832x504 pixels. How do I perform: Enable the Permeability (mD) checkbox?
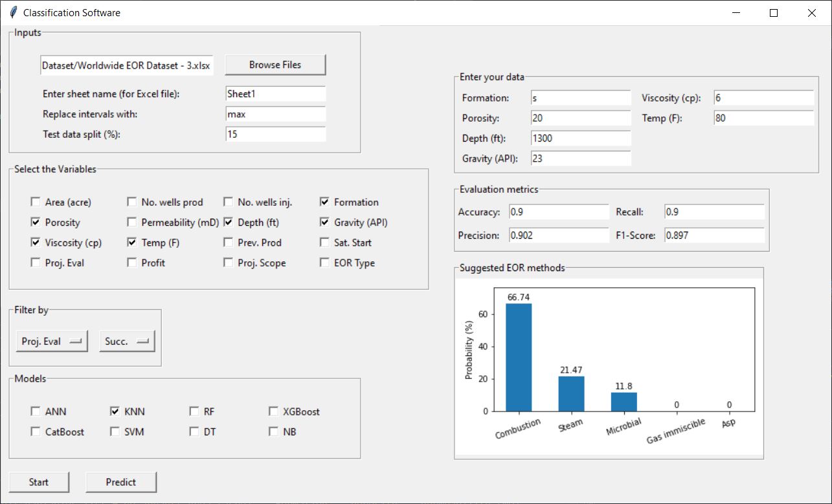click(132, 223)
